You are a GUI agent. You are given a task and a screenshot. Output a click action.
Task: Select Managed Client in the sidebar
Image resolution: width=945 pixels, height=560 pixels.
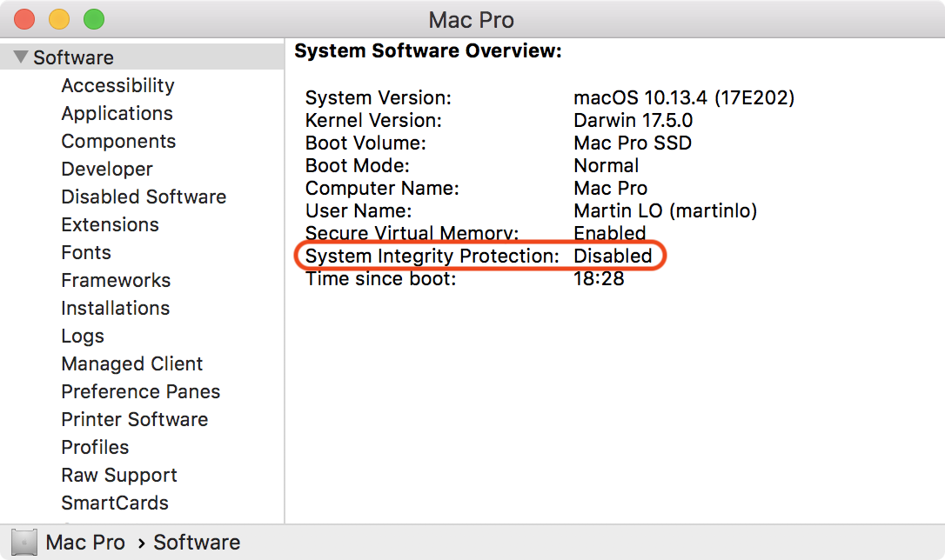(131, 363)
